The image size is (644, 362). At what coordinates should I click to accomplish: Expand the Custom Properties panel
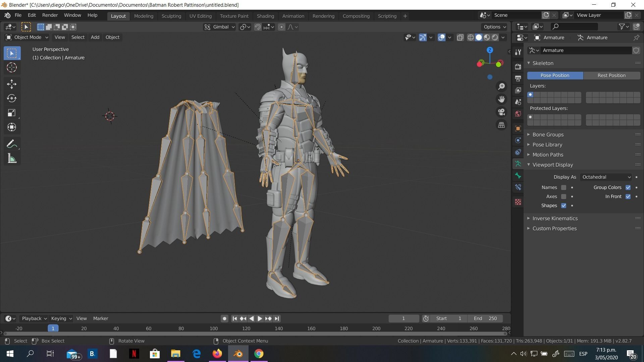click(554, 228)
